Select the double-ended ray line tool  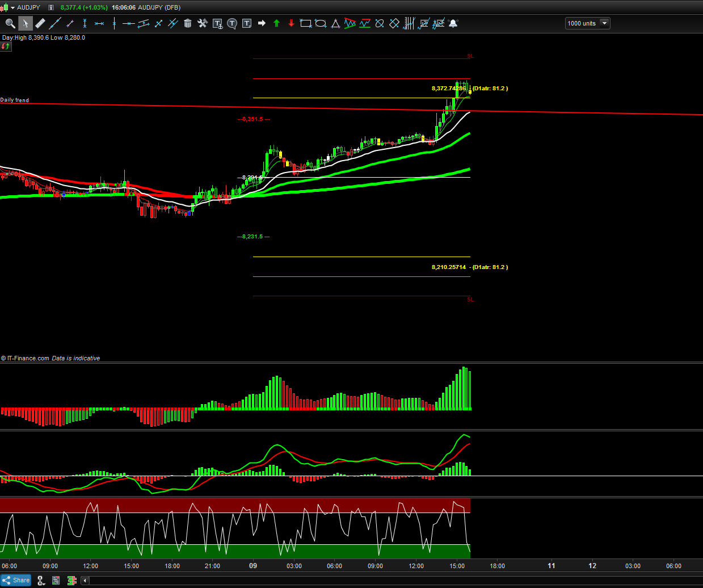click(158, 23)
